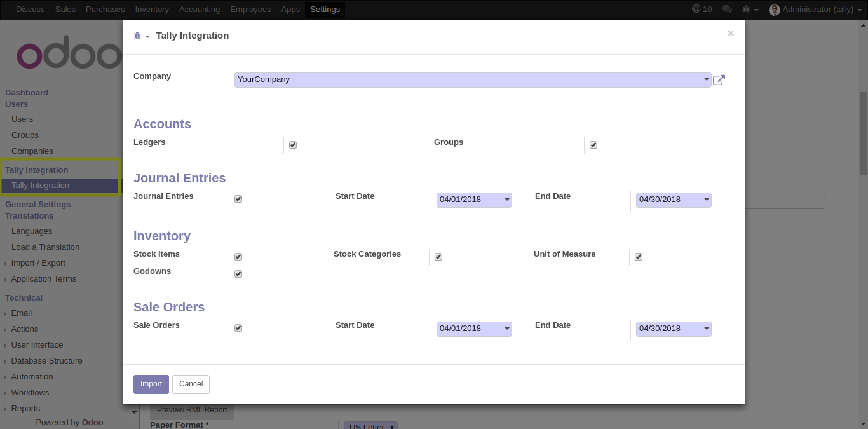Click the Import button
The height and width of the screenshot is (429, 868).
[x=151, y=385]
